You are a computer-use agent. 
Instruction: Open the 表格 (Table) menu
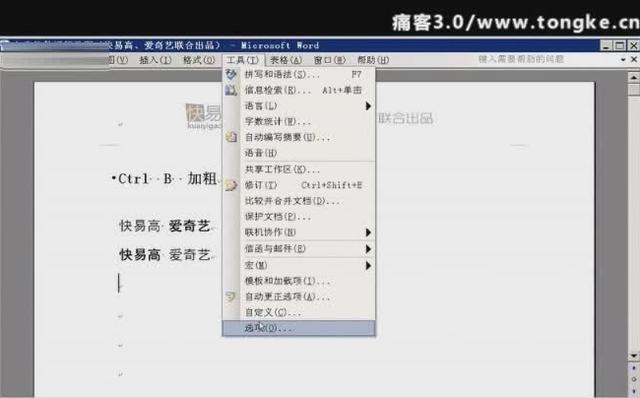click(x=286, y=60)
